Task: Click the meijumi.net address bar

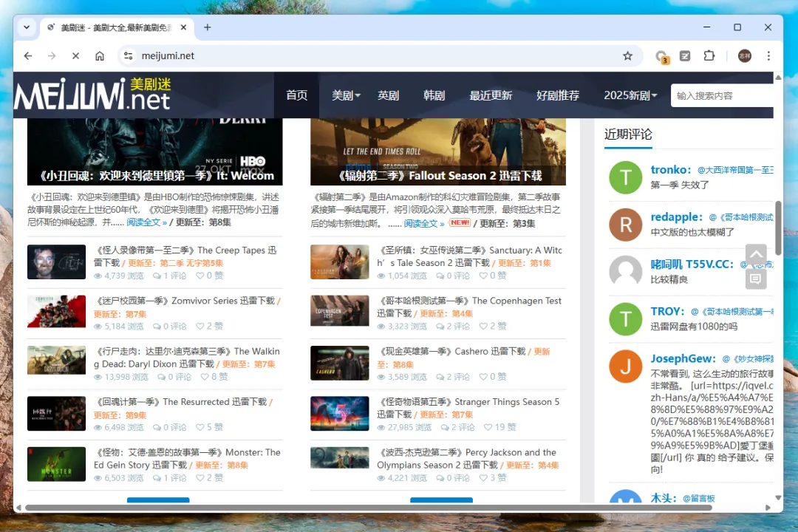Action: click(379, 56)
